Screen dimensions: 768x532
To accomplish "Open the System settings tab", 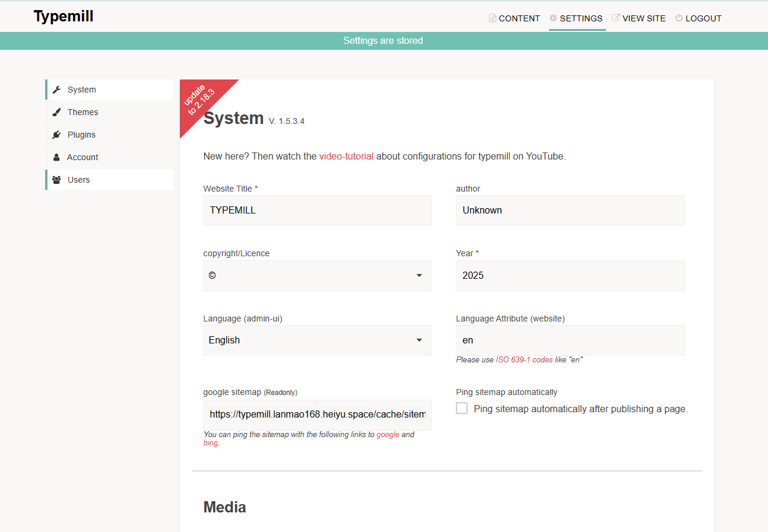I will [x=109, y=90].
